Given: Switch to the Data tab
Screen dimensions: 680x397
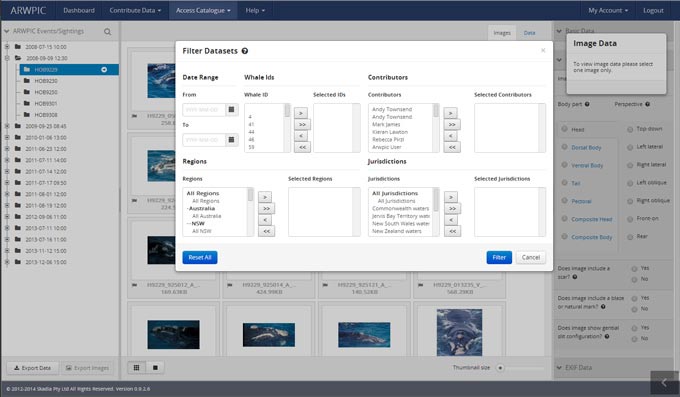Looking at the screenshot, I should coord(529,33).
